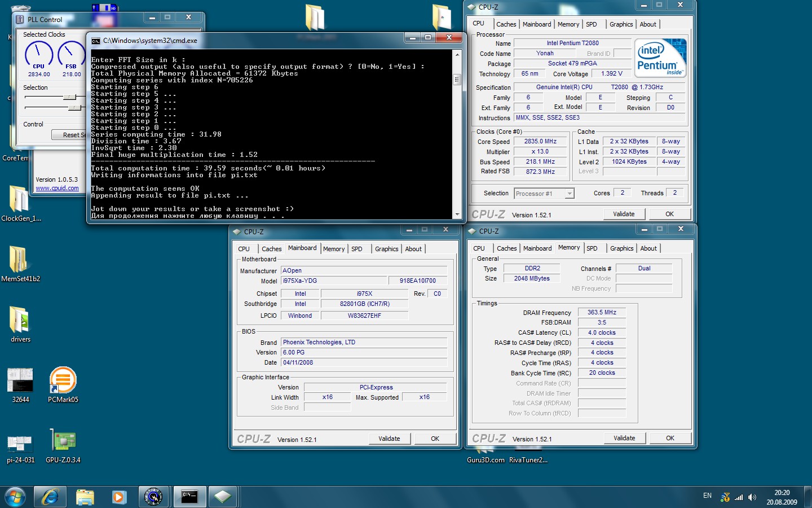Click OK in top CPU-Z window
812x508 pixels.
click(669, 214)
